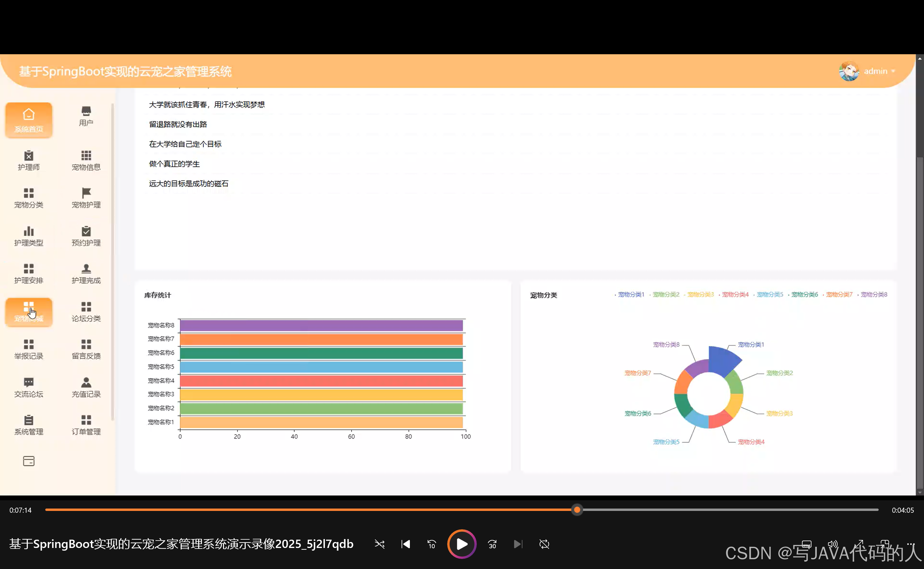
Task: Open the 订单管理 menu item
Action: pyautogui.click(x=86, y=425)
